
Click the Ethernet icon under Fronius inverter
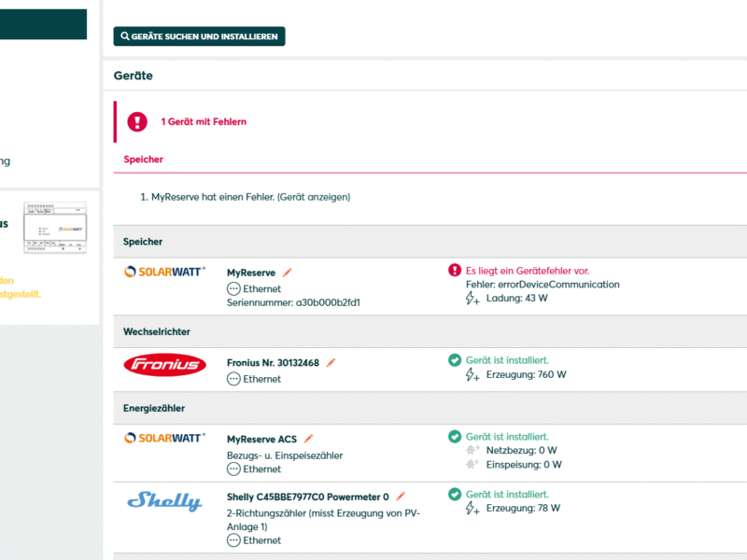[x=233, y=379]
